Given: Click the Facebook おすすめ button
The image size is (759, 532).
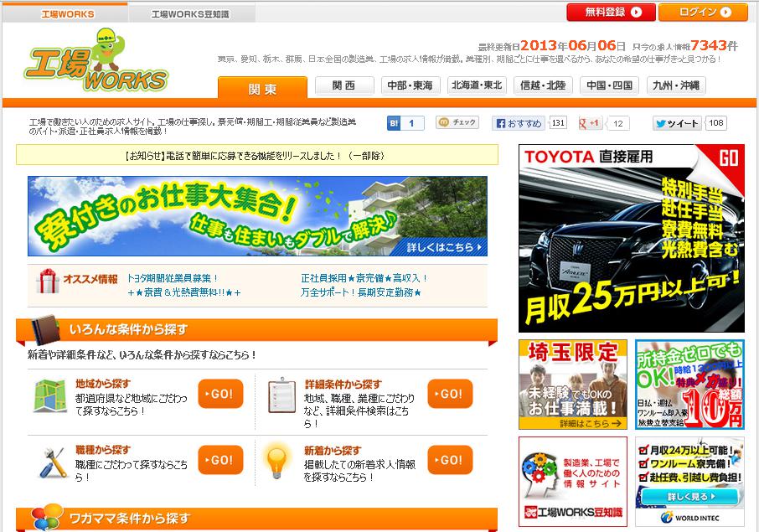Looking at the screenshot, I should point(519,123).
